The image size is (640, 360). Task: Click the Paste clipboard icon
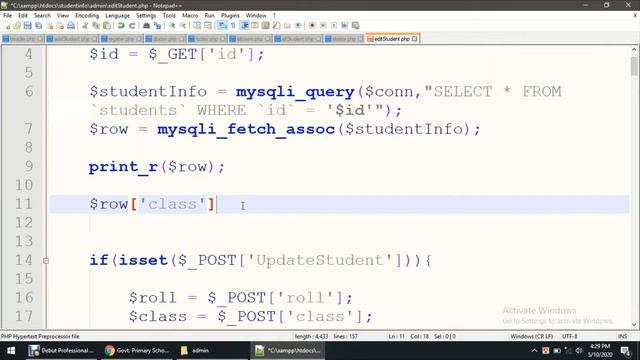[x=107, y=26]
